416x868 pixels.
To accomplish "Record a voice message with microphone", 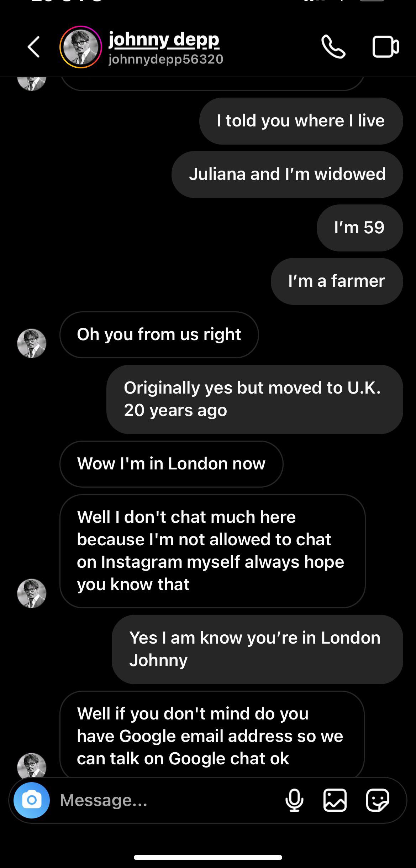I will coord(294,800).
